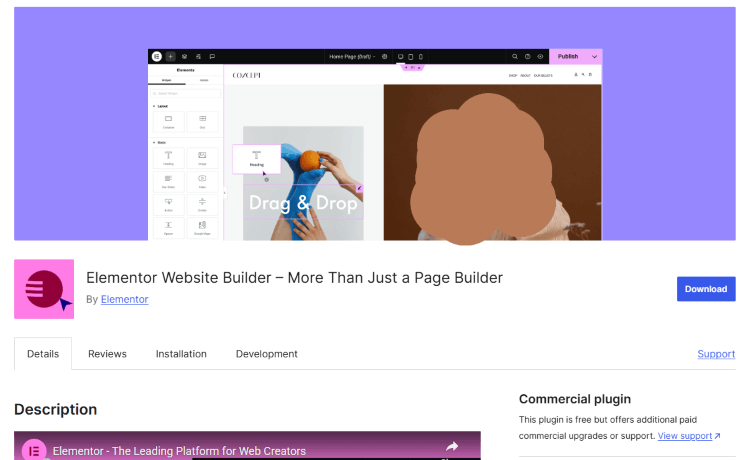Open the Notes speech-bubble icon in banner toolbar
This screenshot has height=460, width=750.
(x=212, y=56)
